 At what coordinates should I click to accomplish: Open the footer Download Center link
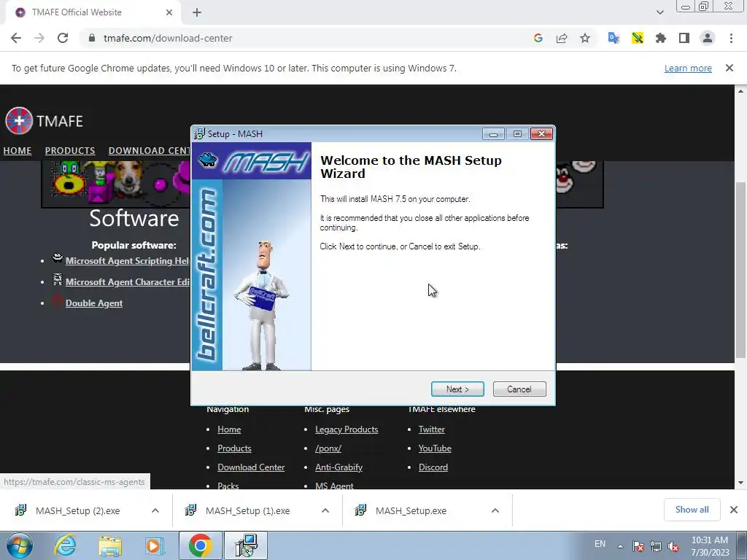[x=251, y=467]
